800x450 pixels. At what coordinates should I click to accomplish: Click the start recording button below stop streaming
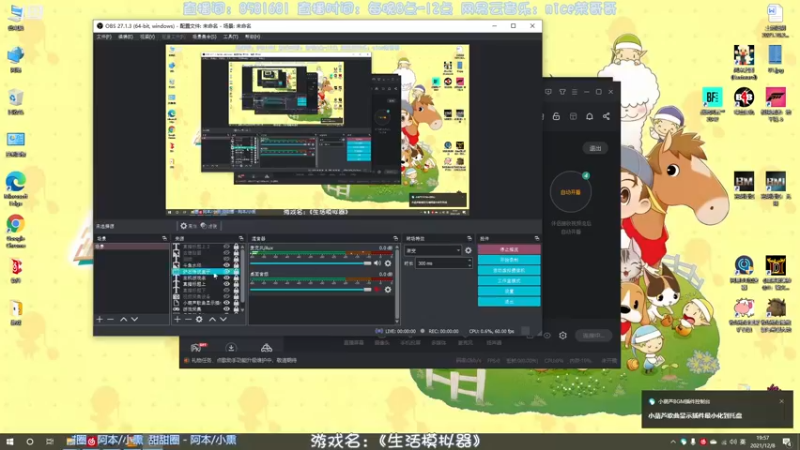[509, 260]
